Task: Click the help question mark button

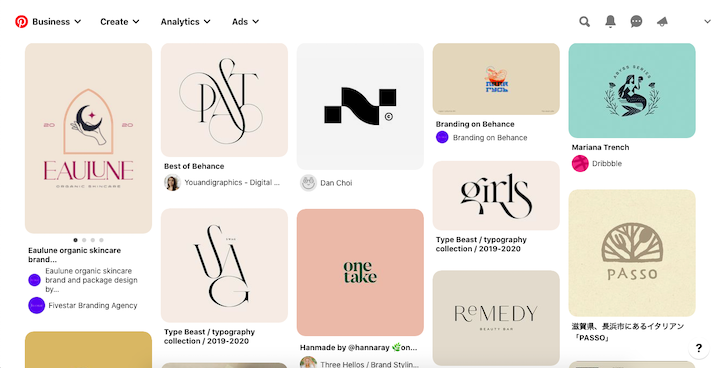Action: point(698,348)
